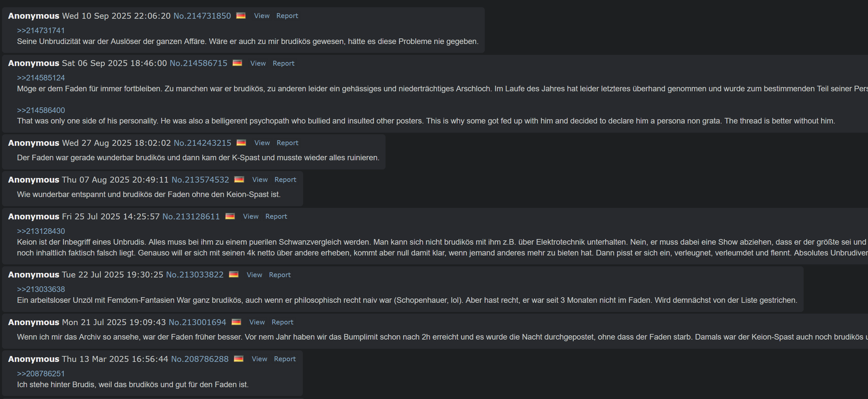This screenshot has height=399, width=868.
Task: Follow the quote link >>213033638
Action: pyautogui.click(x=41, y=289)
